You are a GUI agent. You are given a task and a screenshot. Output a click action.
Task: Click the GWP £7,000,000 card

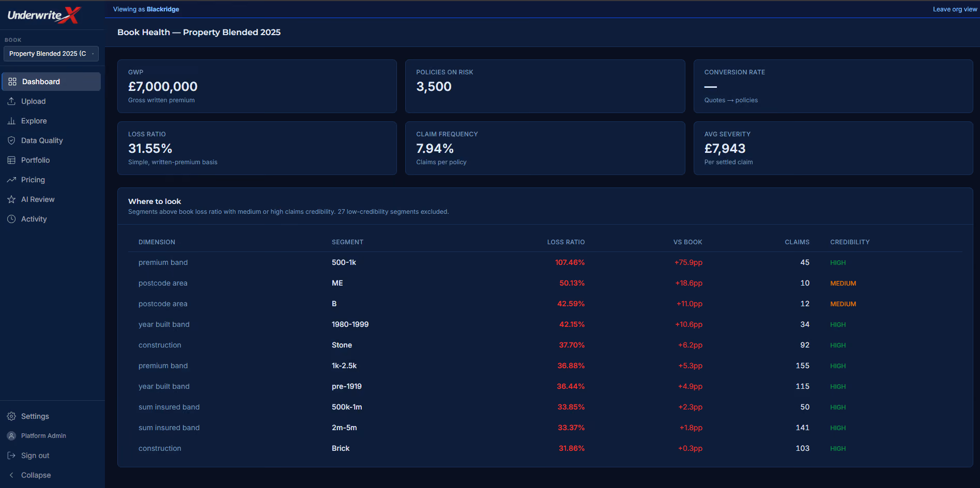257,86
